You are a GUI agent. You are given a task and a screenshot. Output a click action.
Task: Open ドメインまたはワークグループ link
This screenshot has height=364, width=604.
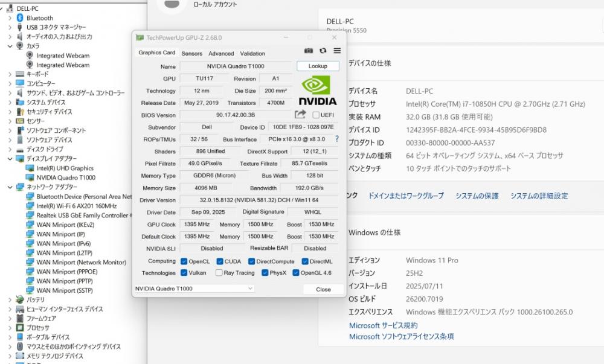click(406, 196)
